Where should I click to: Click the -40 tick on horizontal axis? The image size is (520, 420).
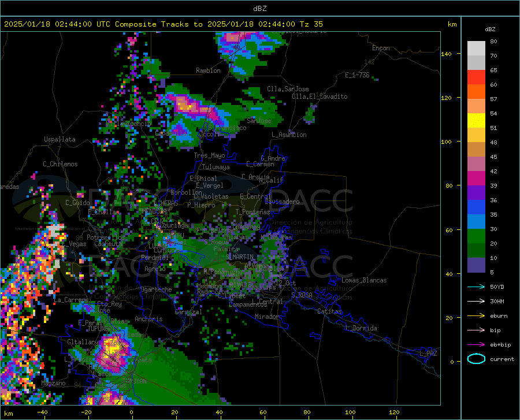click(x=42, y=412)
